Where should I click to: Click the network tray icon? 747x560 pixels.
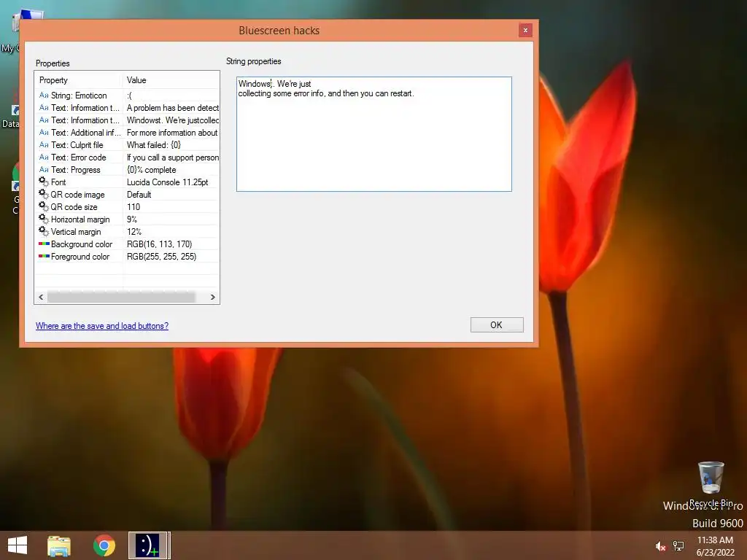pyautogui.click(x=678, y=546)
